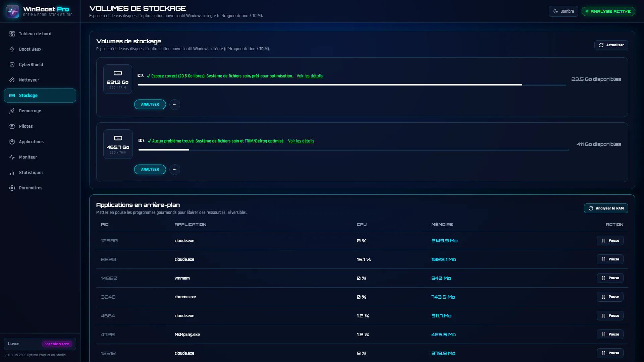Click the Tableau de bord grid icon

[x=12, y=34]
